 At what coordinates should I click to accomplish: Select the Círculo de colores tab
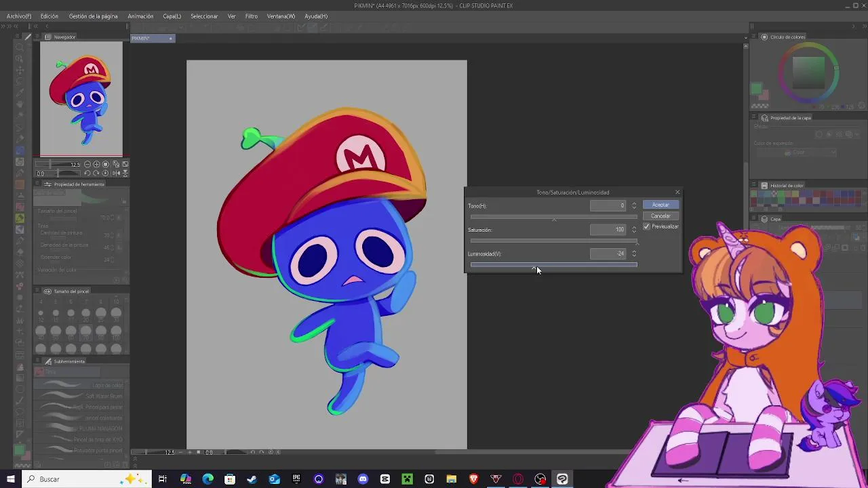click(783, 37)
